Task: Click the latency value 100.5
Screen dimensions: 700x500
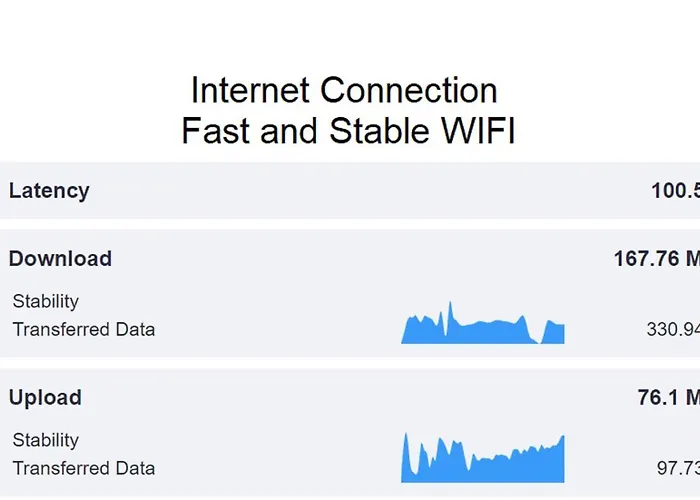Action: pyautogui.click(x=674, y=190)
